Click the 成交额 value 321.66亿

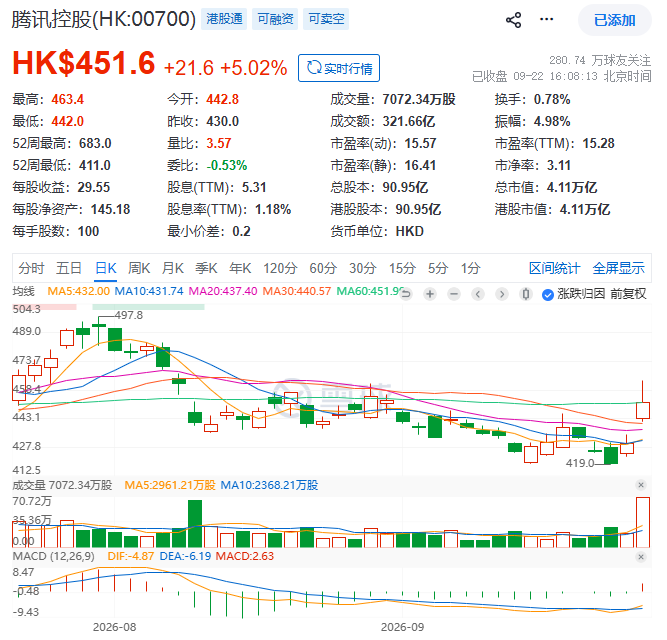408,121
